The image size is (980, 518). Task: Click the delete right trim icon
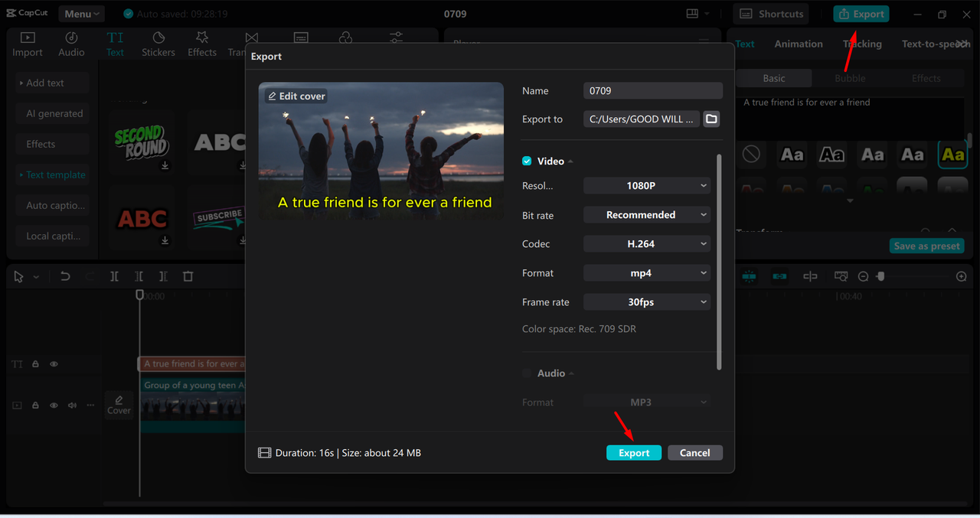point(163,276)
